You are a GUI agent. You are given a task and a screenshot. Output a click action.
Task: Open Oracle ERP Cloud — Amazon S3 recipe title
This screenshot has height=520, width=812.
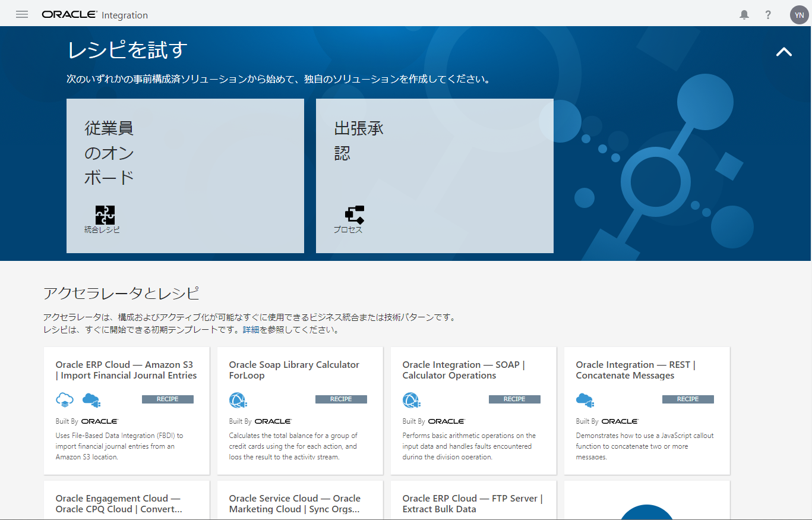(x=126, y=370)
